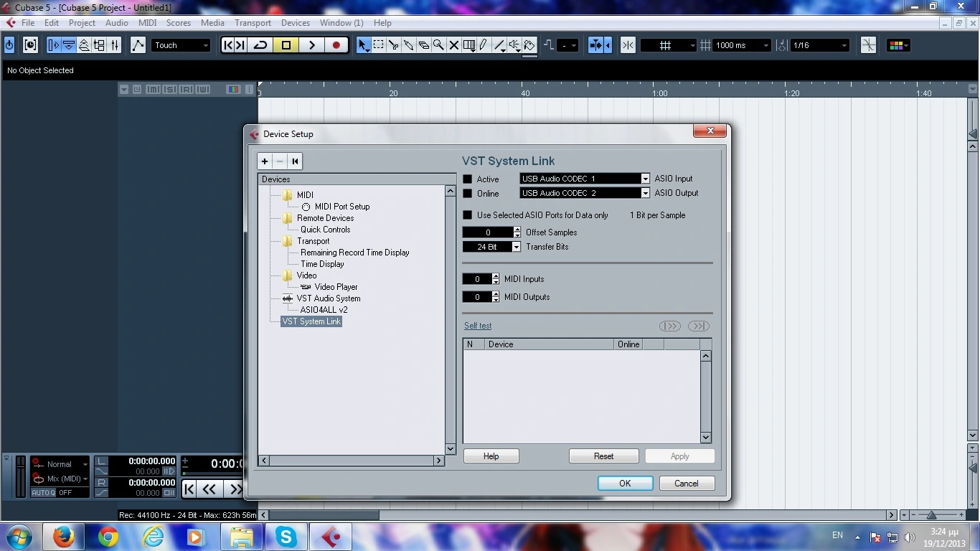Open the MIDI menu
The image size is (980, 551).
coord(147,23)
